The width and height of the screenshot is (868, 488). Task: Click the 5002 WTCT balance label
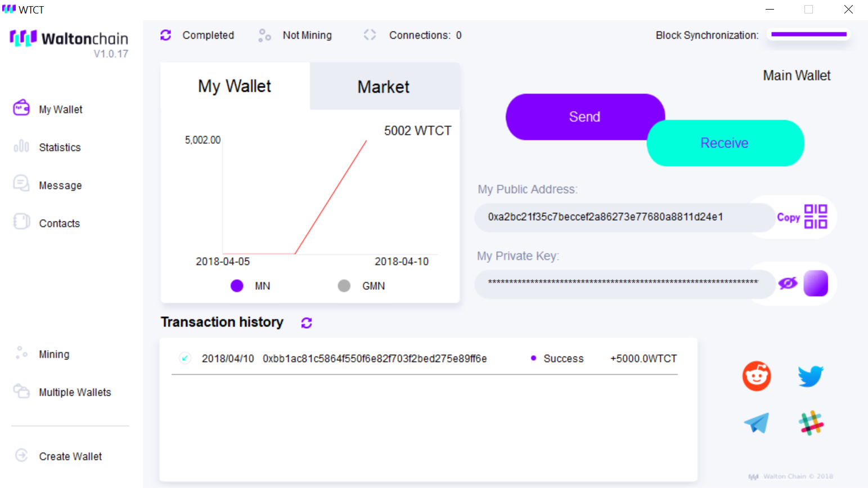418,131
